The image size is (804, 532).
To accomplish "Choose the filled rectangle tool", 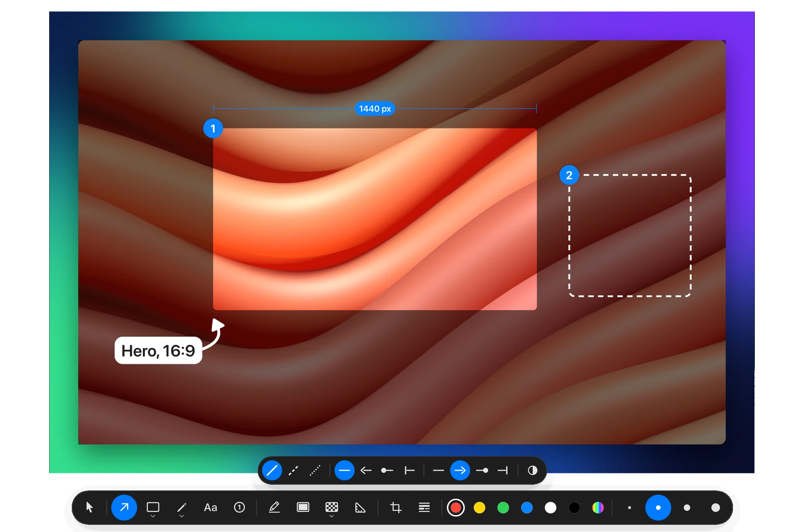I will [x=303, y=507].
